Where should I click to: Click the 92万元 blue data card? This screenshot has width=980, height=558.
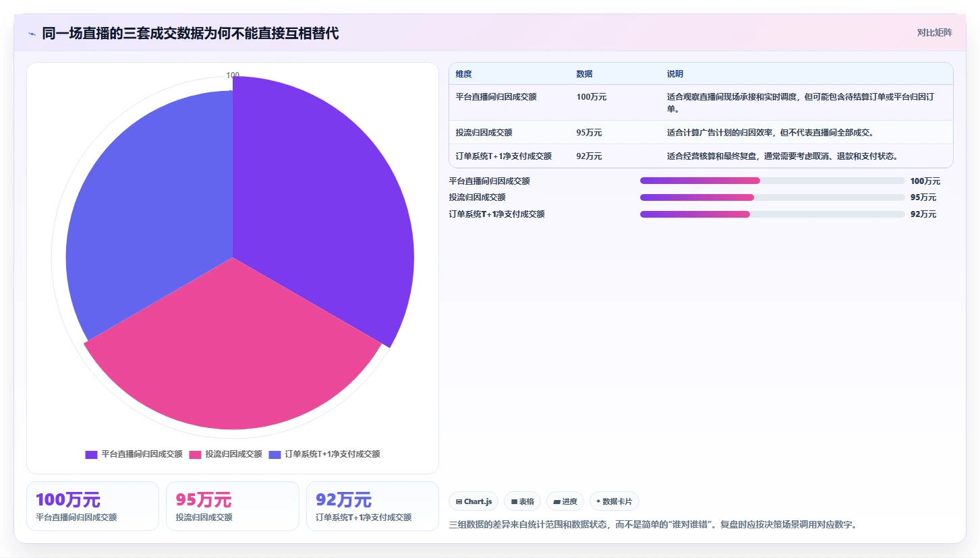[372, 506]
